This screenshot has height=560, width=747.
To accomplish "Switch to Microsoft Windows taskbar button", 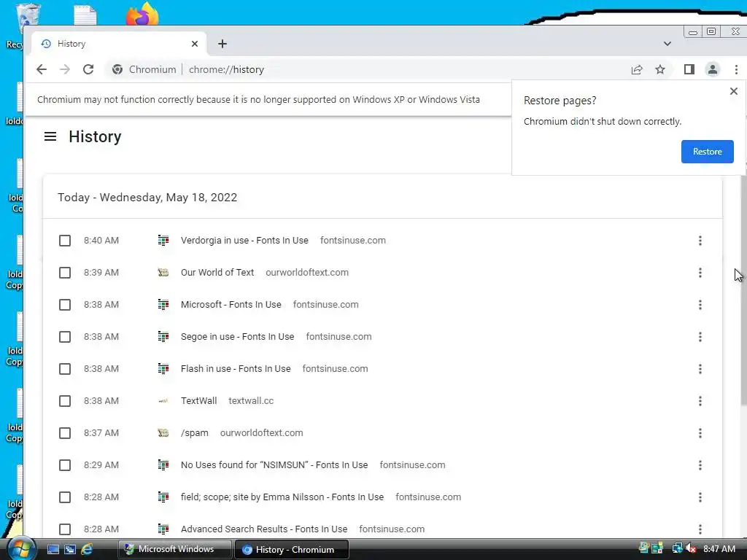I will [175, 549].
